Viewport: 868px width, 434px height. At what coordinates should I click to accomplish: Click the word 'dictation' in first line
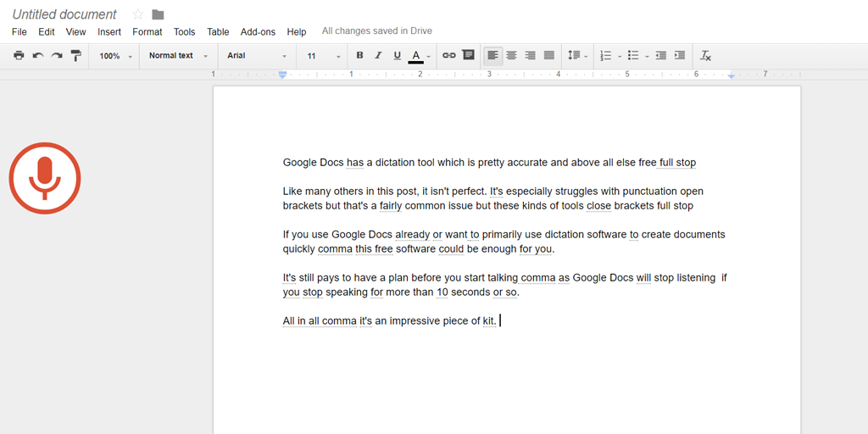[395, 163]
